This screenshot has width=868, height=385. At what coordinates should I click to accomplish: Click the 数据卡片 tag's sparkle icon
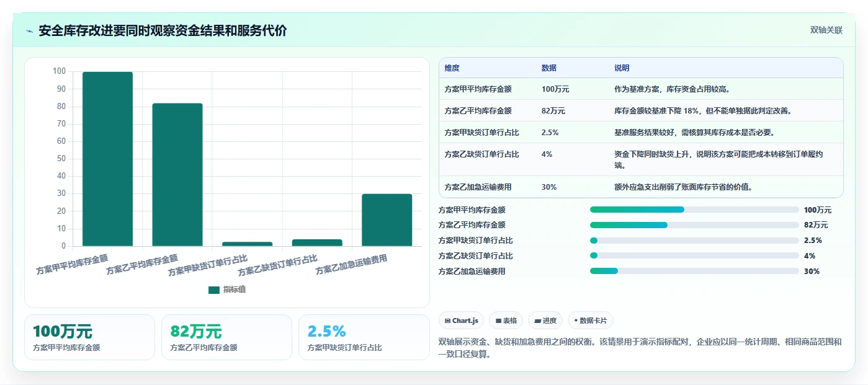(576, 321)
